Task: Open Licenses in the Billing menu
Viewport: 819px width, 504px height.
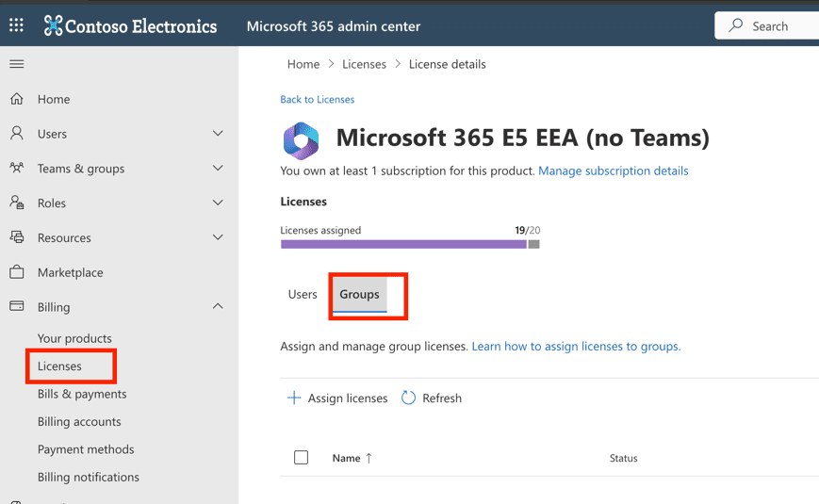Action: (59, 366)
